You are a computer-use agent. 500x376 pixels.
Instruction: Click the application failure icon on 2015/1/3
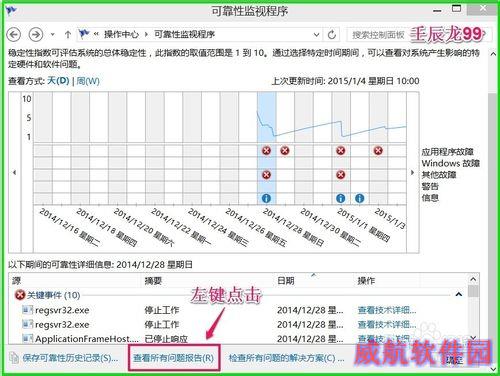[x=378, y=151]
